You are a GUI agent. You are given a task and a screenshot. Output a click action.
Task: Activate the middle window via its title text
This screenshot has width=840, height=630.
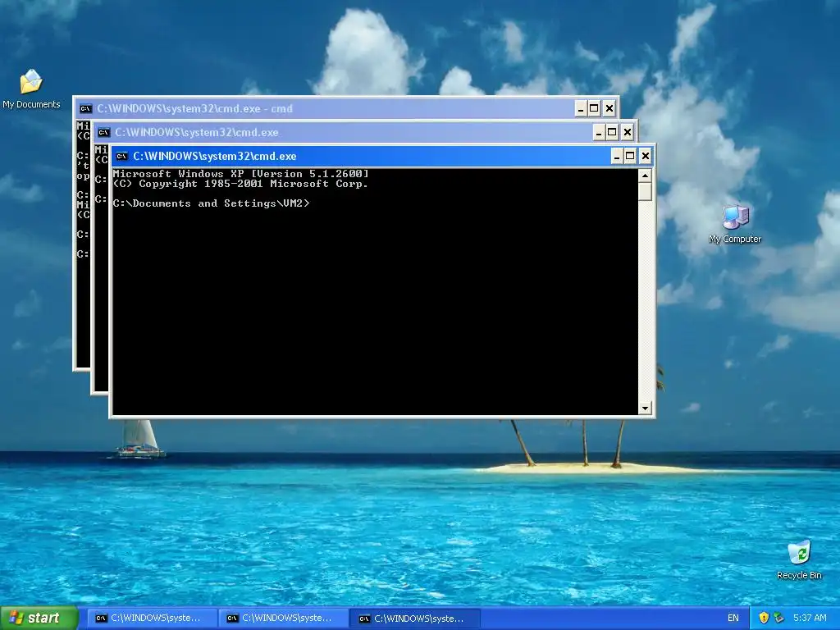tap(197, 132)
